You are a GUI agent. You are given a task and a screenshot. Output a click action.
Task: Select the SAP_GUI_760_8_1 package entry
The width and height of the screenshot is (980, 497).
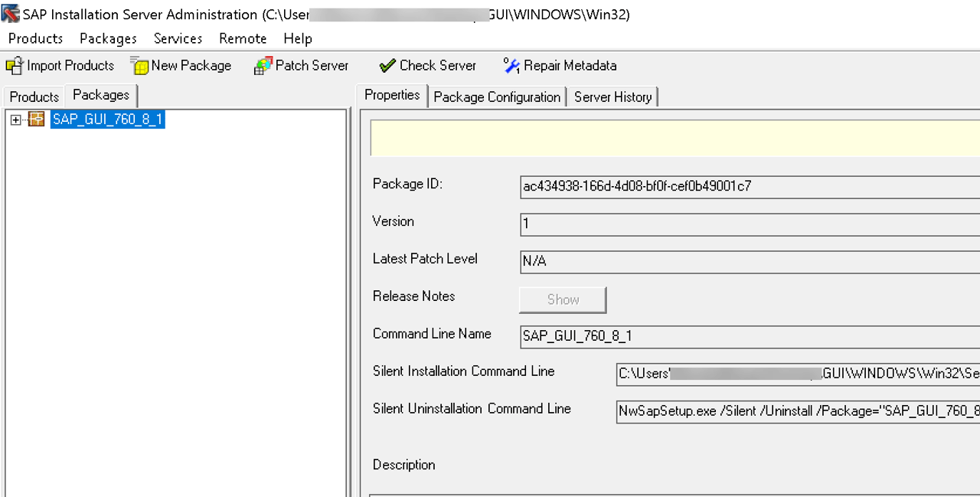pyautogui.click(x=107, y=119)
